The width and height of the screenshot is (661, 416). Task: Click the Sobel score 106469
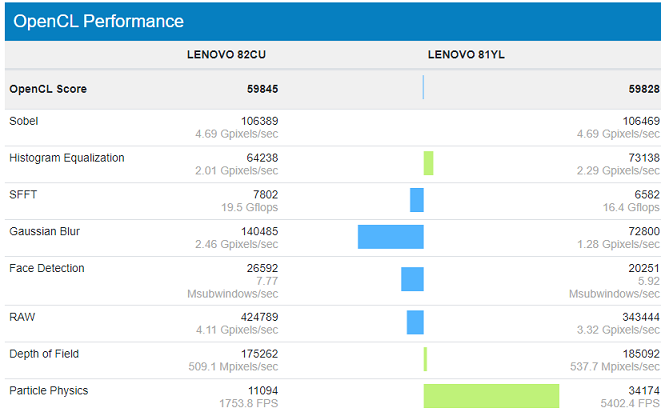tap(641, 121)
